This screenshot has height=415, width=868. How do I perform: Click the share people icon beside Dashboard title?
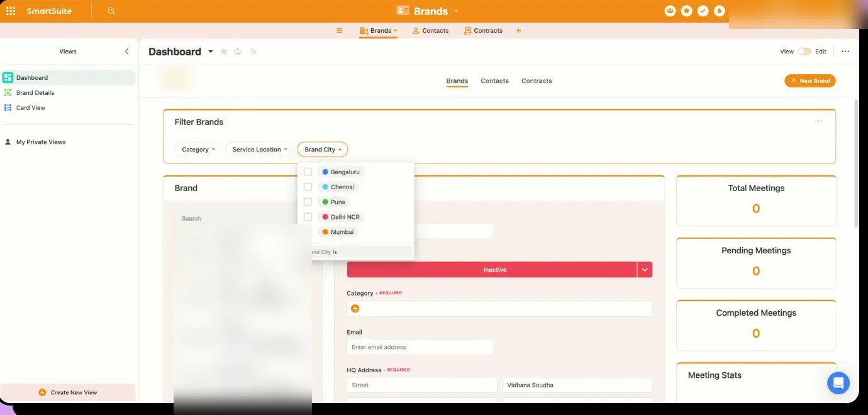tap(238, 52)
